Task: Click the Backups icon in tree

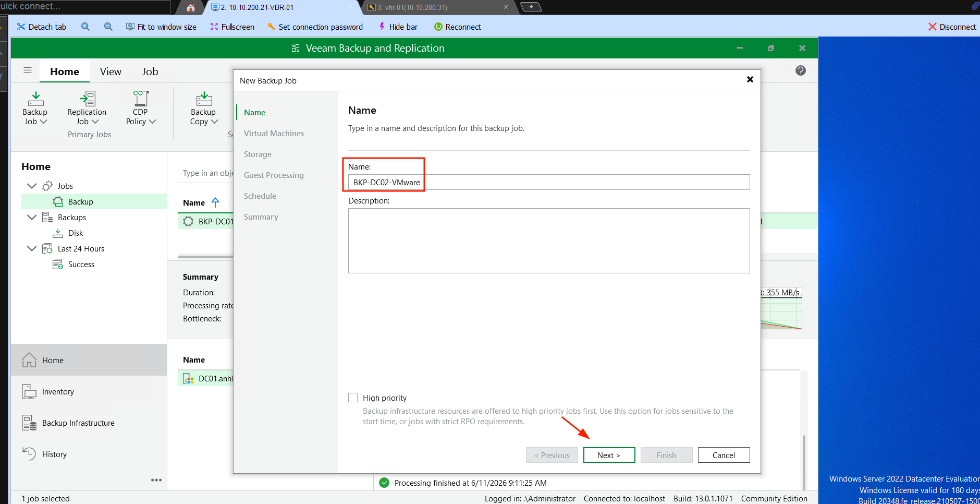Action: pyautogui.click(x=47, y=217)
